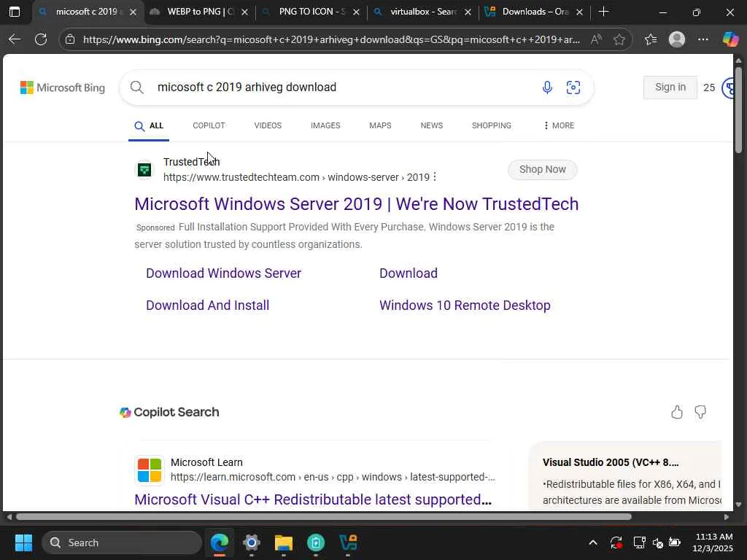Image resolution: width=747 pixels, height=560 pixels.
Task: Expand the MORE search categories menu
Action: click(559, 125)
